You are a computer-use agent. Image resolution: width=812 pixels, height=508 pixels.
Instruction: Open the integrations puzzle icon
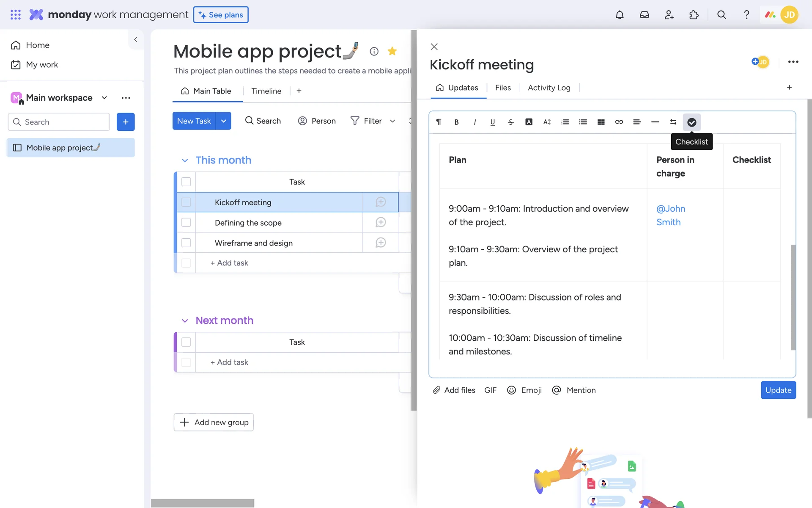(x=694, y=15)
